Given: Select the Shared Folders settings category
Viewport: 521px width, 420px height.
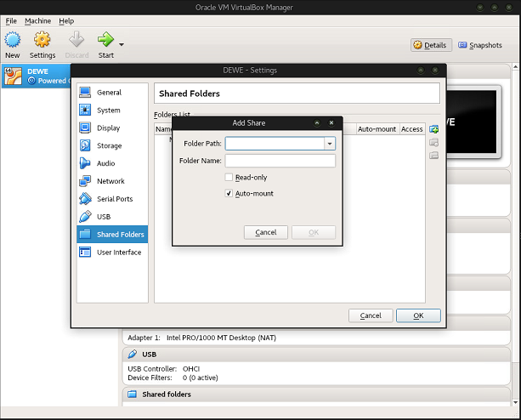Looking at the screenshot, I should pos(112,235).
